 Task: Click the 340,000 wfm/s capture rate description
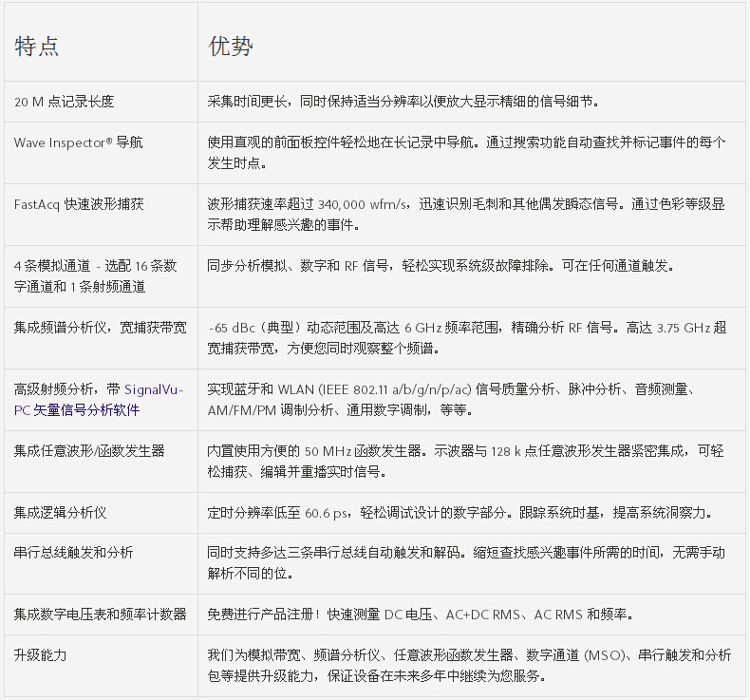[x=465, y=214]
